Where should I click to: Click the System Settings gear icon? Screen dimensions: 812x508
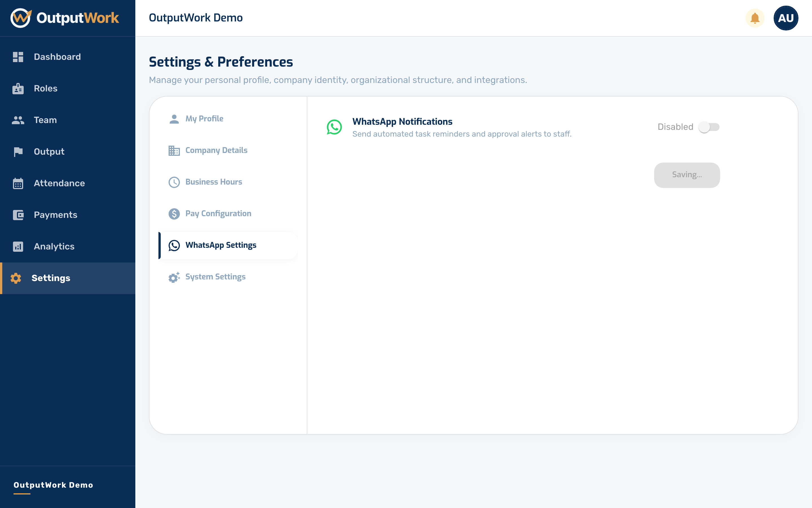(x=174, y=277)
